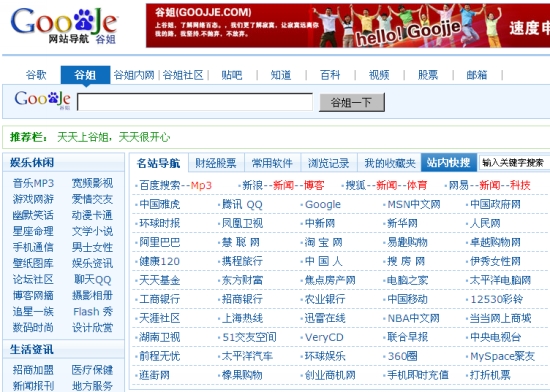Open the 科技 link after 网易
Viewport: 550px width, 392px height.
tap(520, 185)
